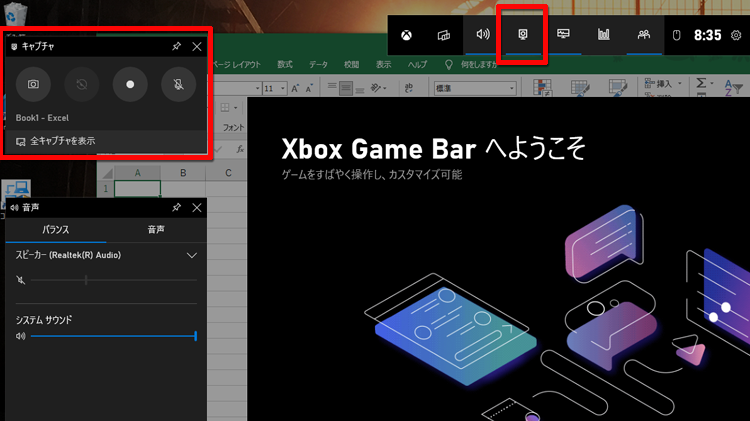Click Excel AutoSum sigma icon
The height and width of the screenshot is (421, 750).
(701, 83)
